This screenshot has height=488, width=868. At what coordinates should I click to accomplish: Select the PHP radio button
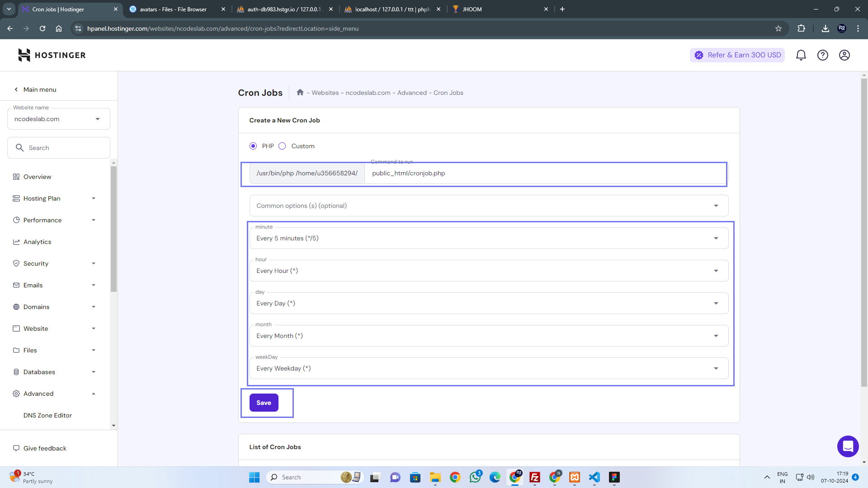(x=253, y=146)
